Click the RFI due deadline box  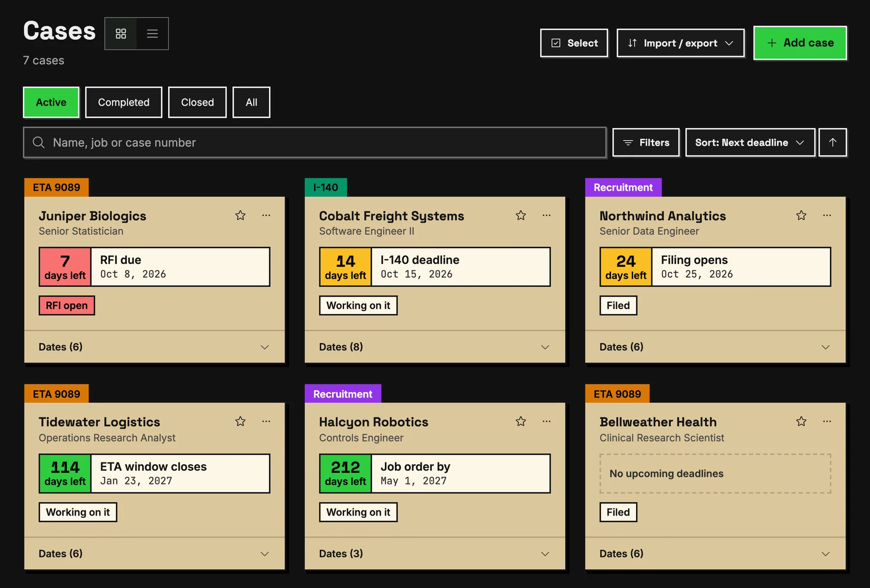[x=154, y=267]
